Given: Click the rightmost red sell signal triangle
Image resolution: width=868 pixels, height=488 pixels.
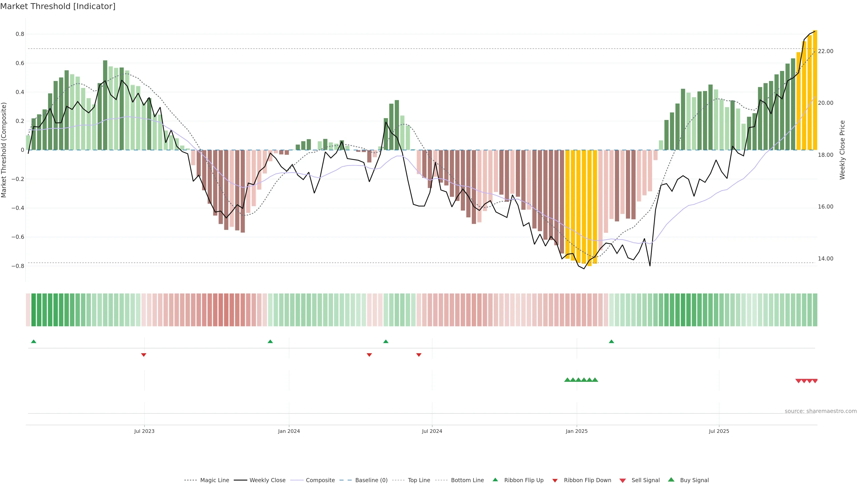Looking at the screenshot, I should [815, 381].
